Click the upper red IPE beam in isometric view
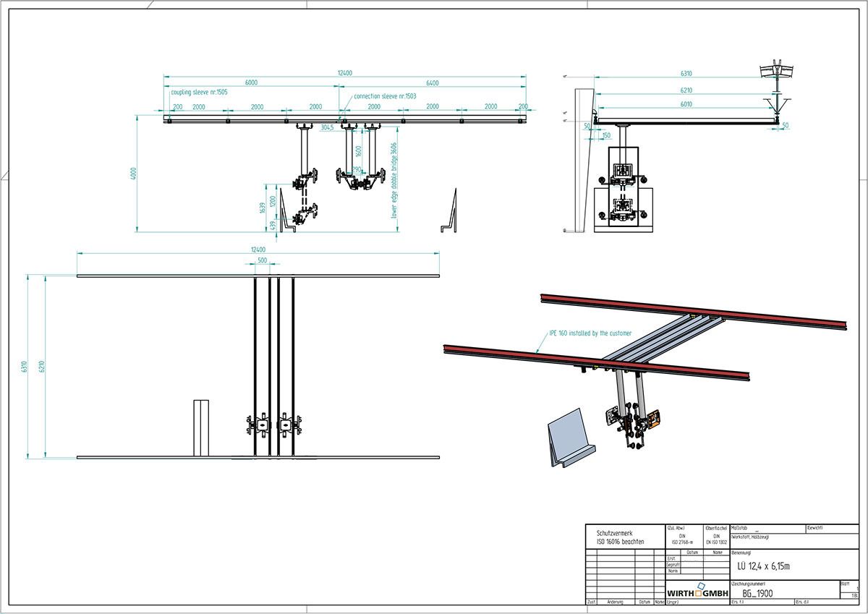 694,309
